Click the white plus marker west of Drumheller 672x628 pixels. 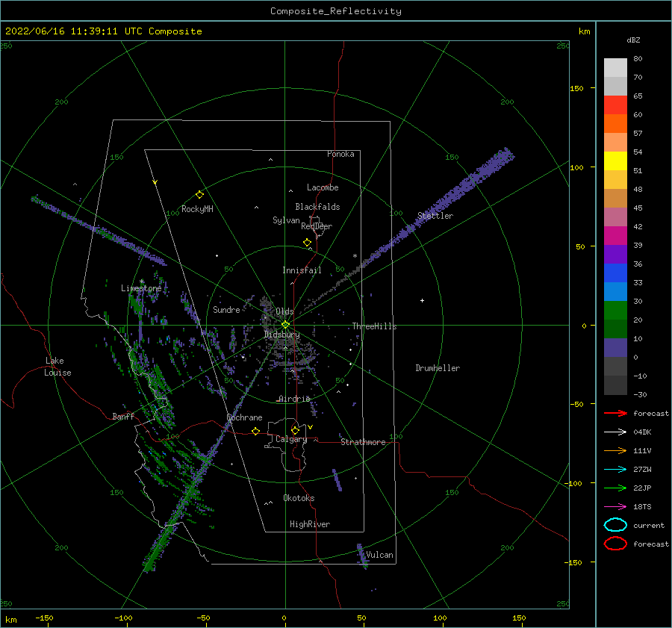[422, 300]
